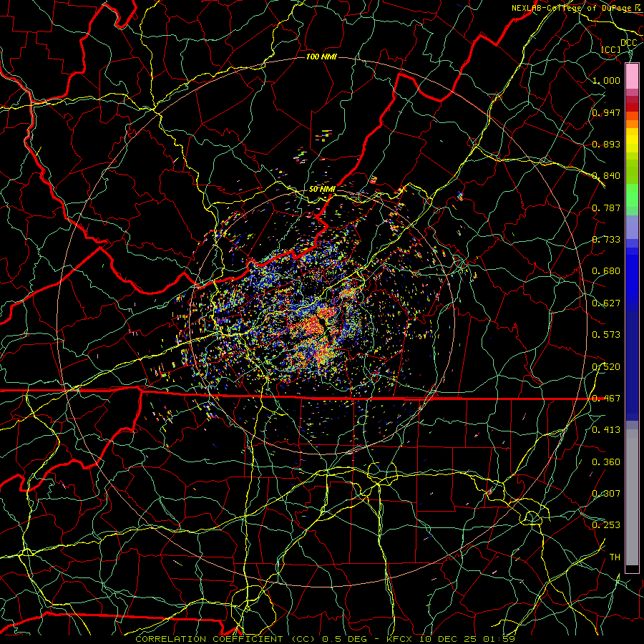
Task: Click the 0.947 legend value
Action: point(606,112)
